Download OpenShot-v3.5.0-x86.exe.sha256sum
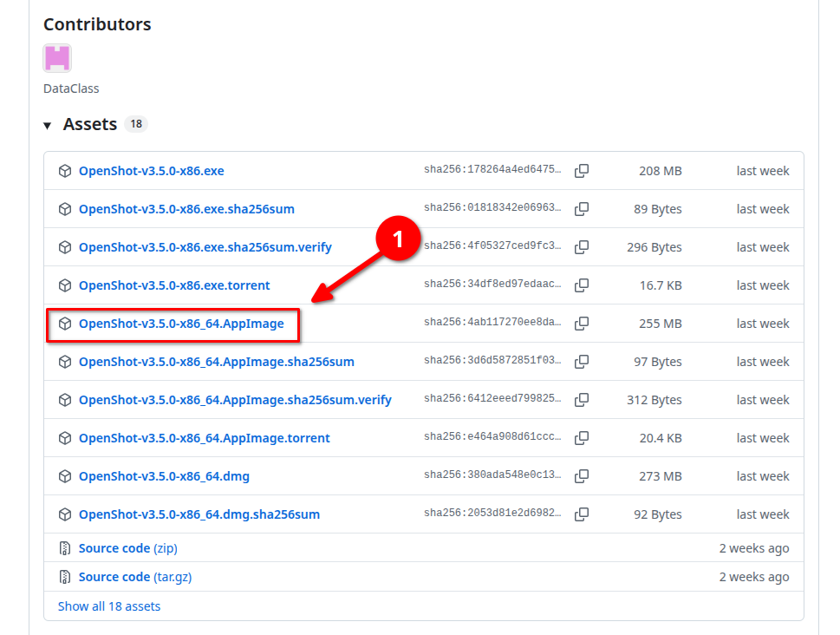840x635 pixels. [x=186, y=209]
